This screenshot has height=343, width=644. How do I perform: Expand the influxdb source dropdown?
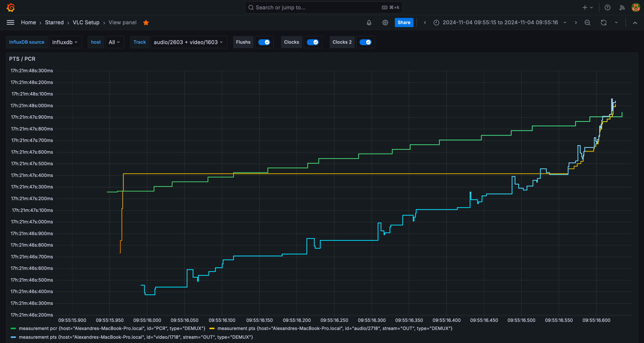click(65, 42)
